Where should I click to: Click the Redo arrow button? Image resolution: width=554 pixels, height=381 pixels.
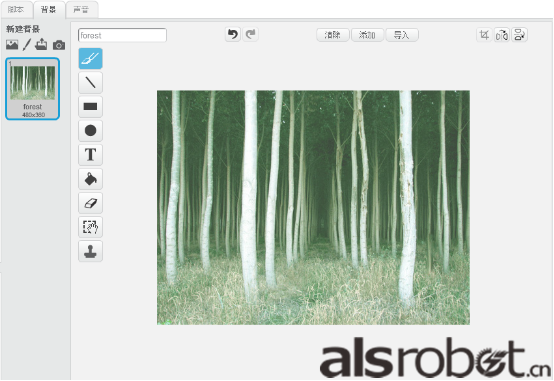[x=251, y=34]
